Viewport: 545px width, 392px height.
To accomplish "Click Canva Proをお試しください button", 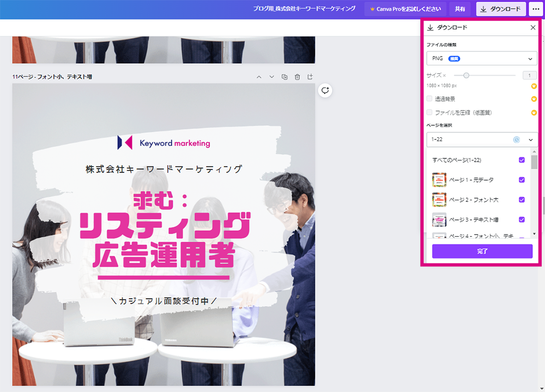I will click(x=405, y=9).
